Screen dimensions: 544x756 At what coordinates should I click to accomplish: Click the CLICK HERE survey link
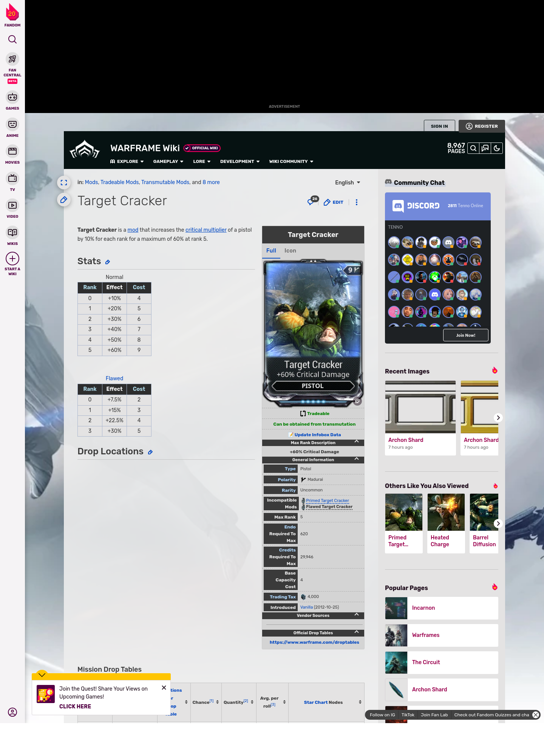click(75, 706)
